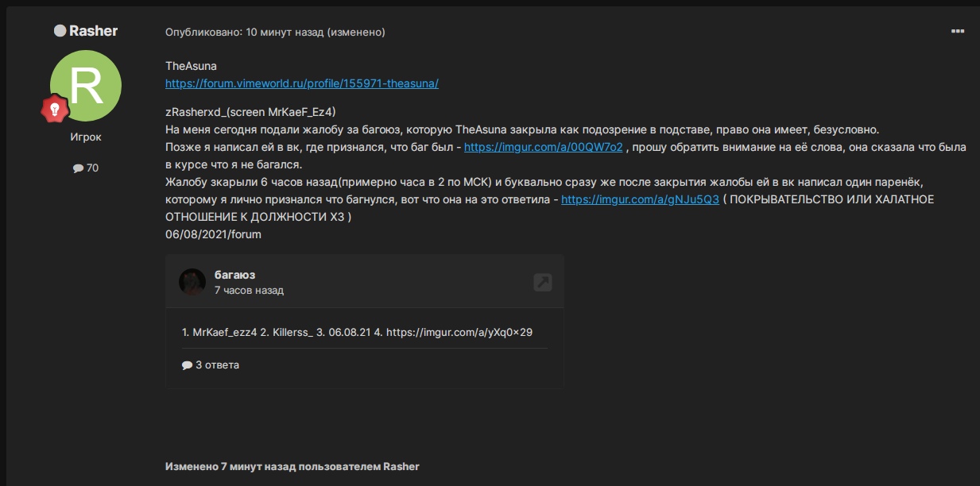
Task: Click the "7 часов назад" timestamp in the embed
Action: click(249, 291)
